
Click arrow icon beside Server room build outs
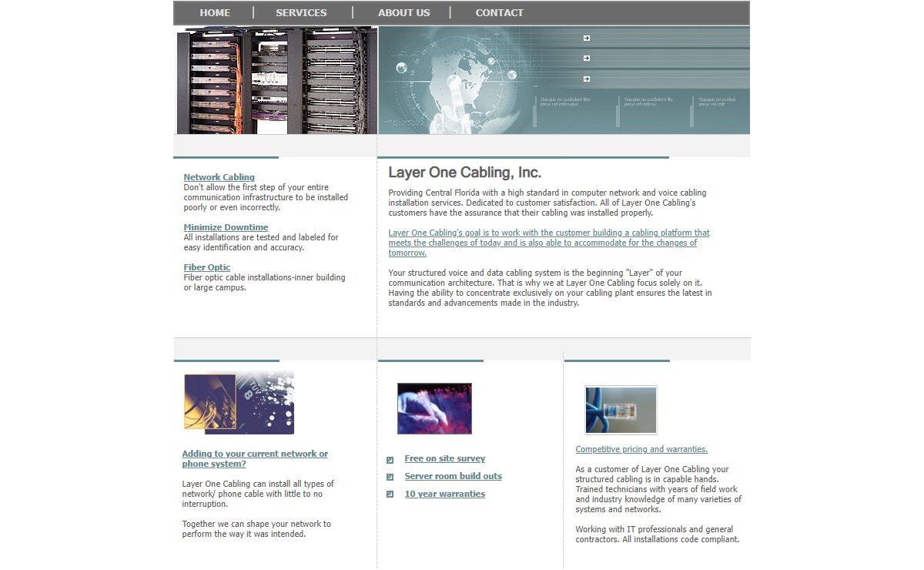[x=390, y=477]
